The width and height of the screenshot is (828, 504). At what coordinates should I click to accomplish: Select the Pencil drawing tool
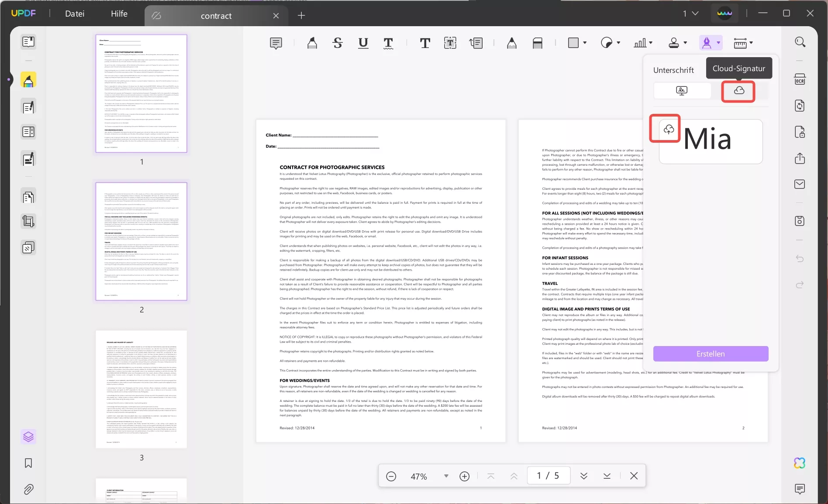512,43
